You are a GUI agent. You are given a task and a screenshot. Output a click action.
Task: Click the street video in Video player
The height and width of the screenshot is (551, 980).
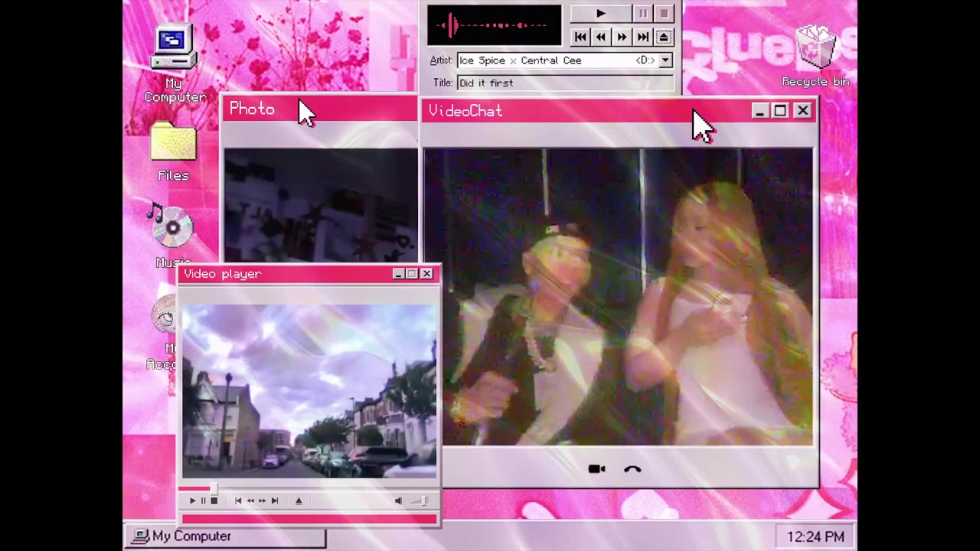pos(309,391)
